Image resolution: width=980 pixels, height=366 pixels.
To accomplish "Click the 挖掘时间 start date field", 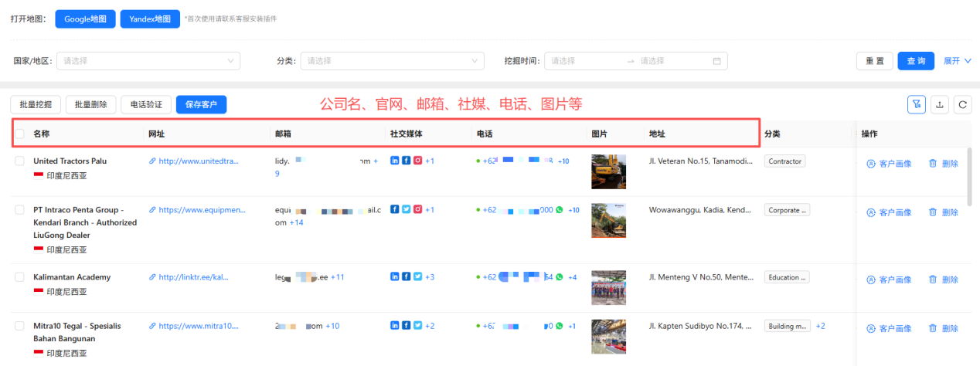I will click(584, 61).
